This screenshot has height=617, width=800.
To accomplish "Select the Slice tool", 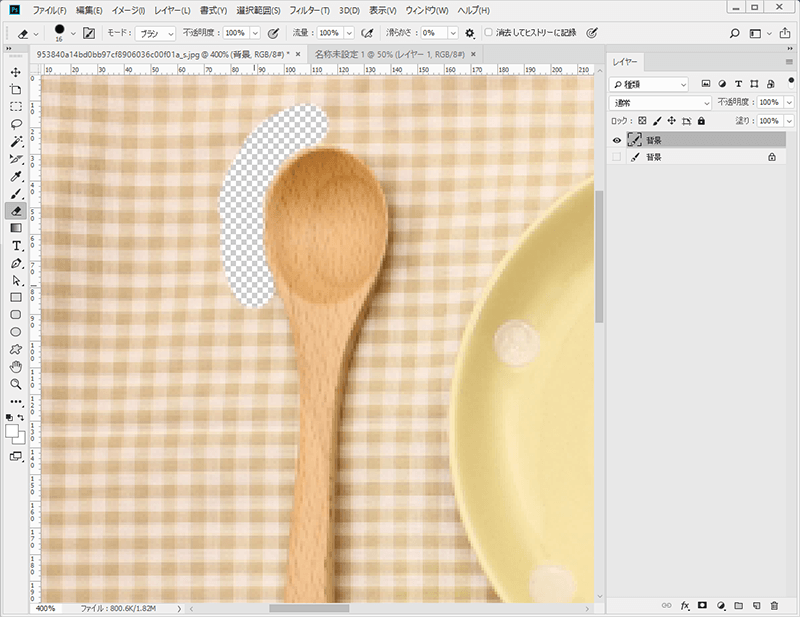I will click(16, 159).
